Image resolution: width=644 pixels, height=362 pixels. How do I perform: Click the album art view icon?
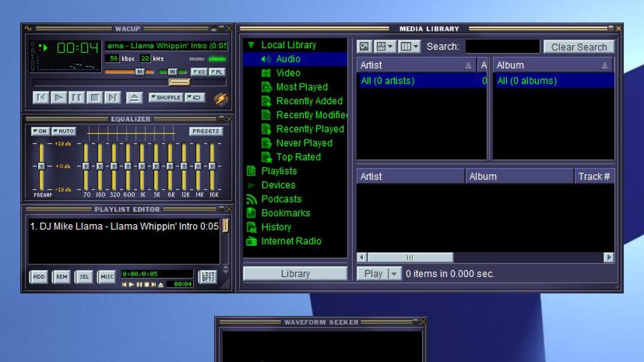[364, 46]
